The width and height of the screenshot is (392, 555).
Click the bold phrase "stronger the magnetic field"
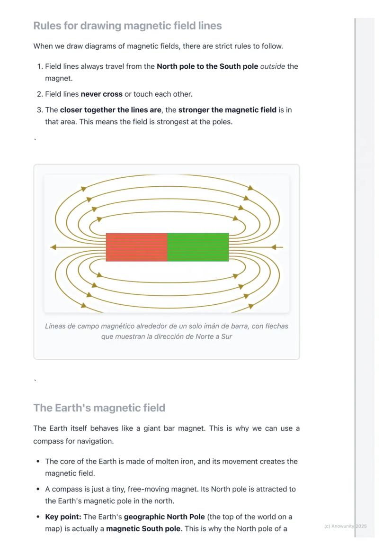point(227,110)
